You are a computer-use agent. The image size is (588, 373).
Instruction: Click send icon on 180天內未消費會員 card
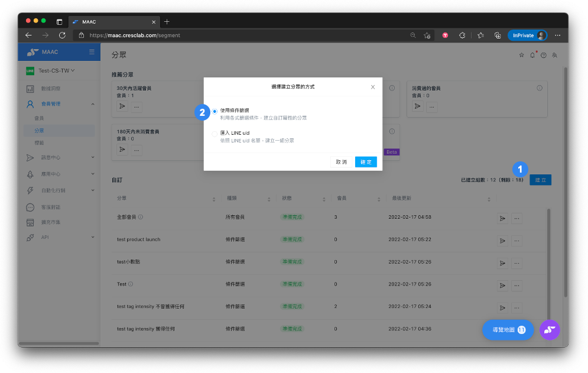click(x=122, y=150)
